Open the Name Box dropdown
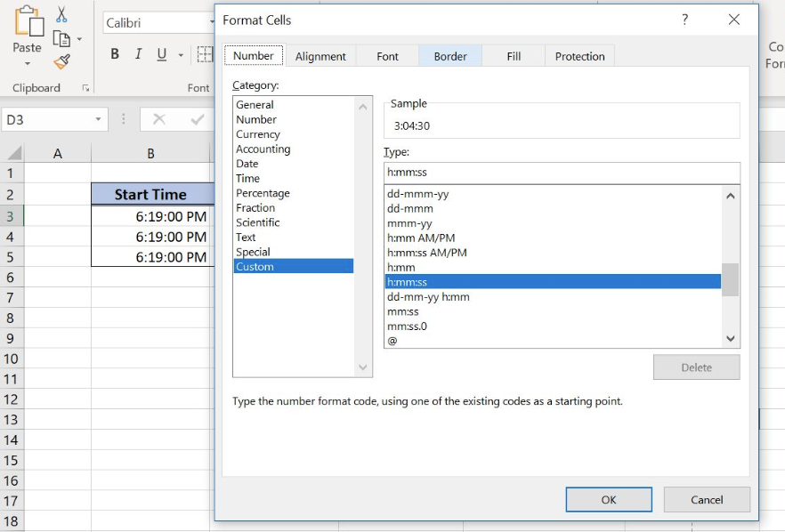This screenshot has height=532, width=785. (97, 118)
